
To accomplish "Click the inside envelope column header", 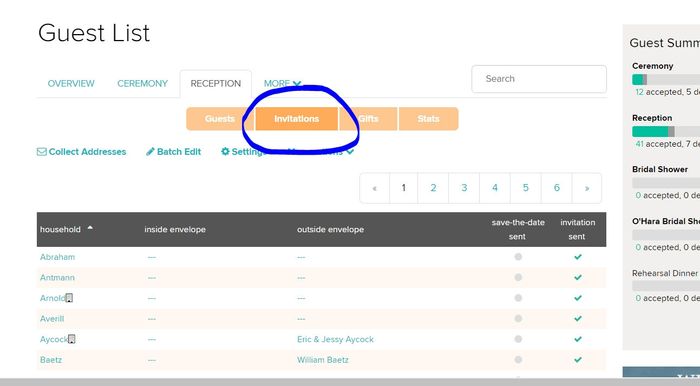I will click(x=175, y=229).
